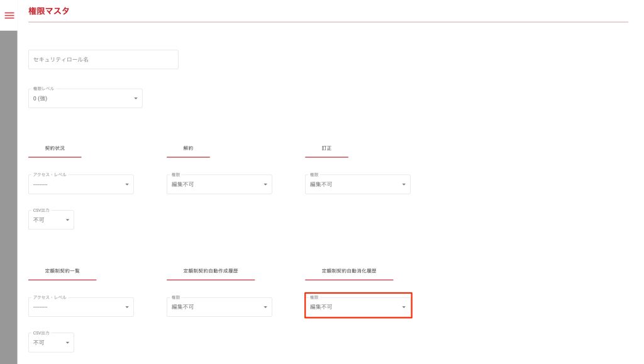Click CSV出力 dropdown arrow under 契約状況
Viewport: 644px width, 364px height.
67,220
